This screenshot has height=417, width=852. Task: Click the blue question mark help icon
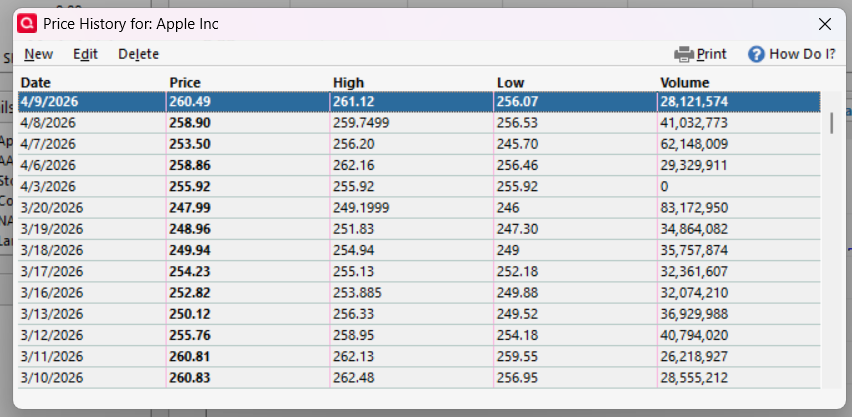coord(756,54)
